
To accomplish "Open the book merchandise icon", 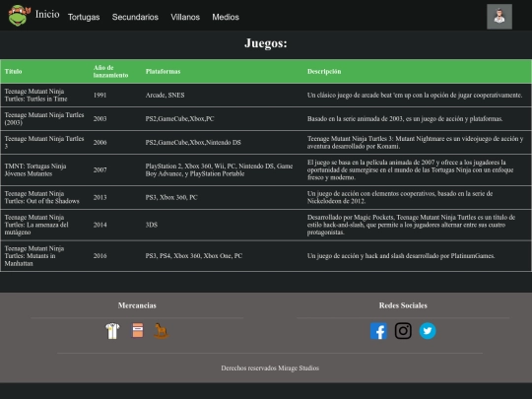I will tap(137, 330).
